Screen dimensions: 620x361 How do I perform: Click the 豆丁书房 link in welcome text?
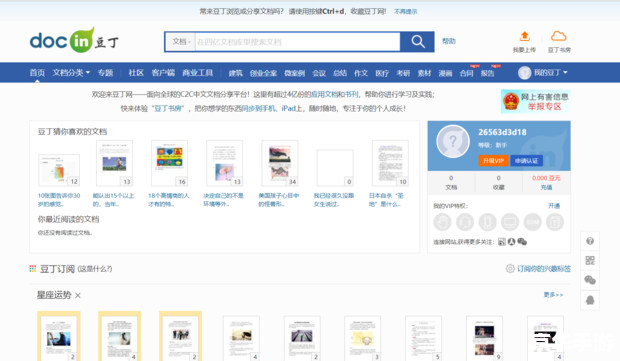[168, 108]
